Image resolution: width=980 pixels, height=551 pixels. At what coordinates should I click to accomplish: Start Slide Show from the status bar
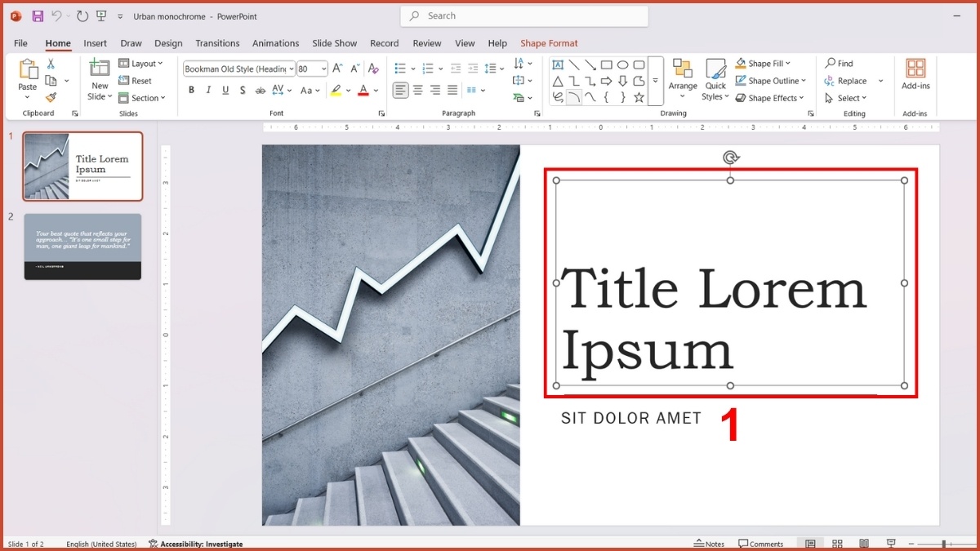coord(890,543)
